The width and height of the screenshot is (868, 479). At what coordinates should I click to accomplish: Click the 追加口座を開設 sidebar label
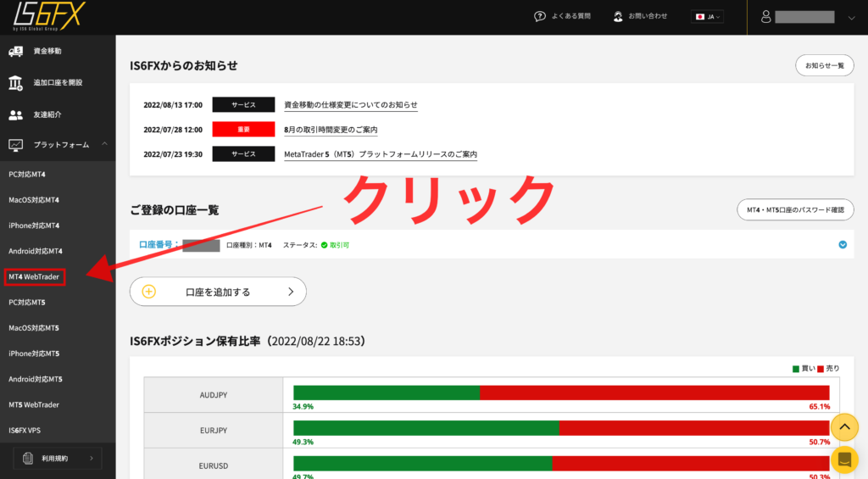coord(58,83)
